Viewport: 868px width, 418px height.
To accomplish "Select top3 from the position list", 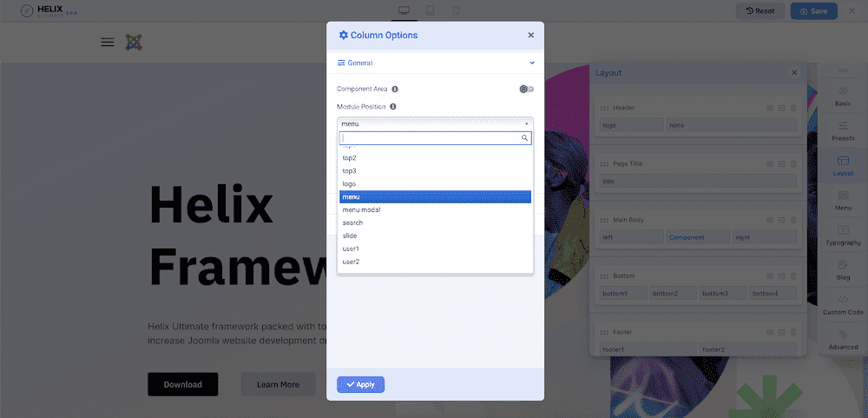I will click(435, 170).
